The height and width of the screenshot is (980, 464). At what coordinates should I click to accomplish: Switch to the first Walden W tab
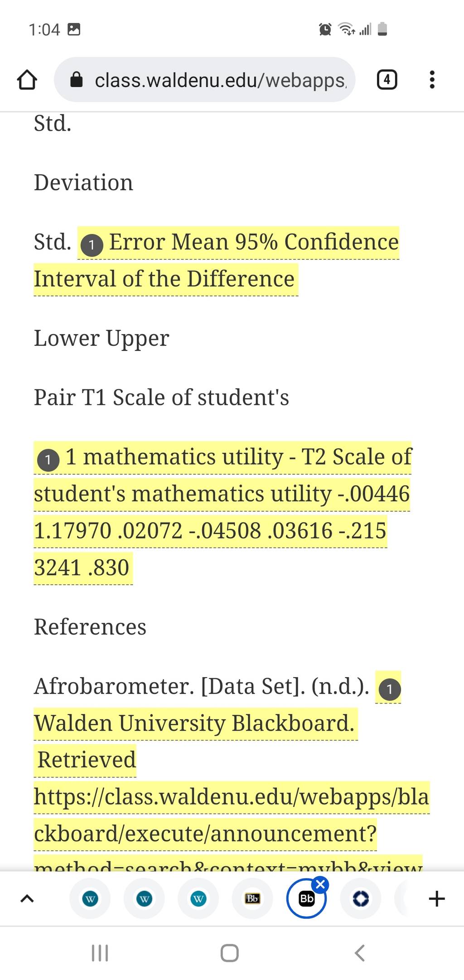[90, 898]
